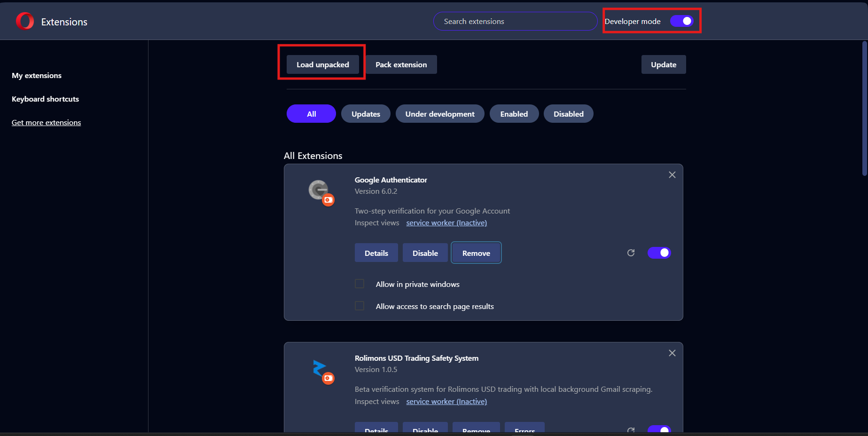Click Two-step verification description text
This screenshot has width=868, height=436.
click(432, 211)
